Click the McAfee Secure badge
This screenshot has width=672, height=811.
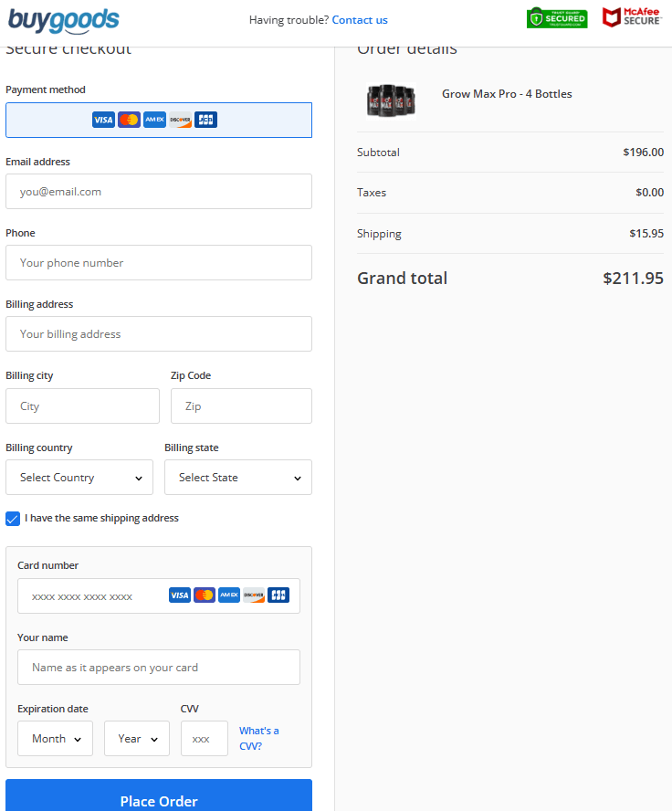[632, 16]
